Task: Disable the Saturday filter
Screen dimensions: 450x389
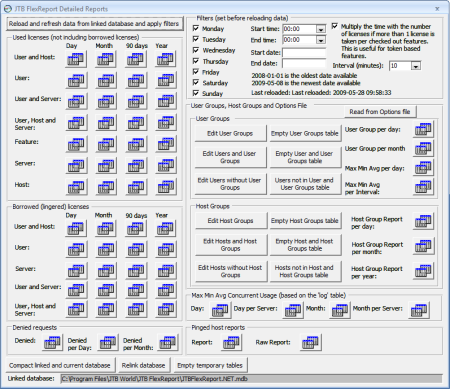Action: click(196, 82)
